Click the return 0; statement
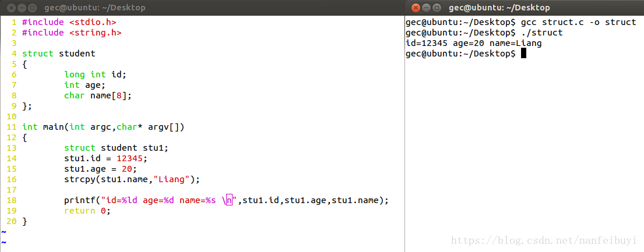Image resolution: width=644 pixels, height=252 pixels. [x=88, y=211]
